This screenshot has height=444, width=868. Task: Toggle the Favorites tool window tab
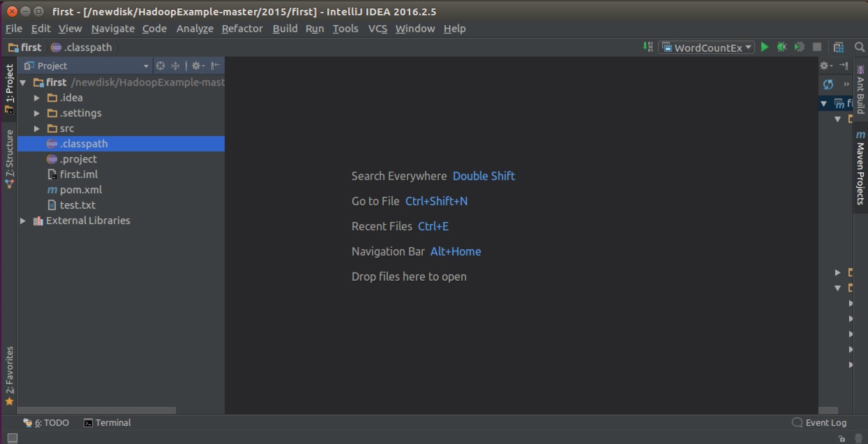point(9,375)
